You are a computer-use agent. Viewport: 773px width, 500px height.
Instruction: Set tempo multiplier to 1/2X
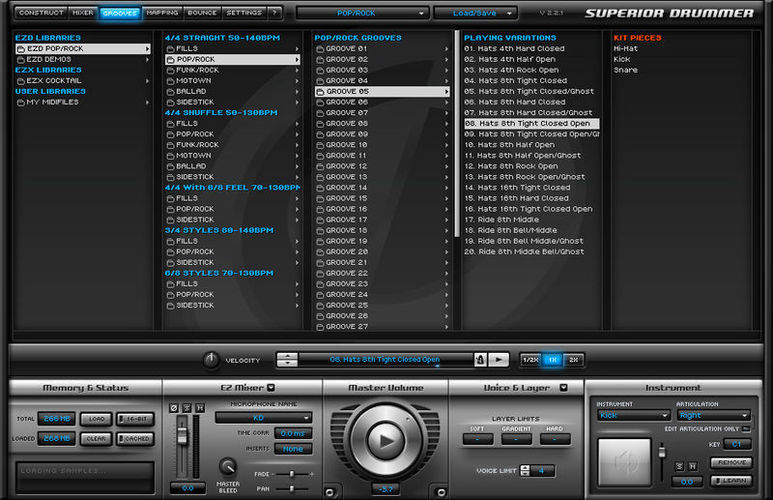[x=530, y=360]
